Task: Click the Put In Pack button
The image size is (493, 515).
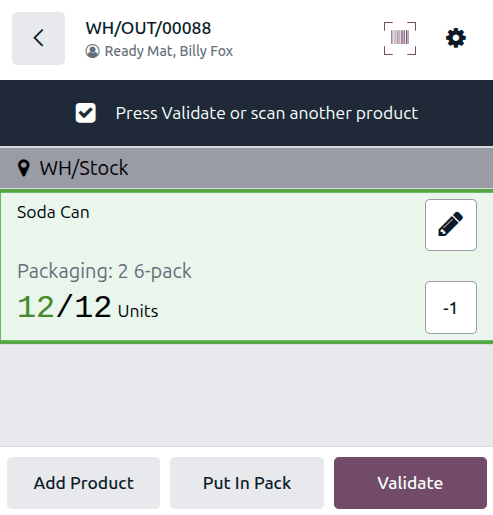Action: (247, 483)
